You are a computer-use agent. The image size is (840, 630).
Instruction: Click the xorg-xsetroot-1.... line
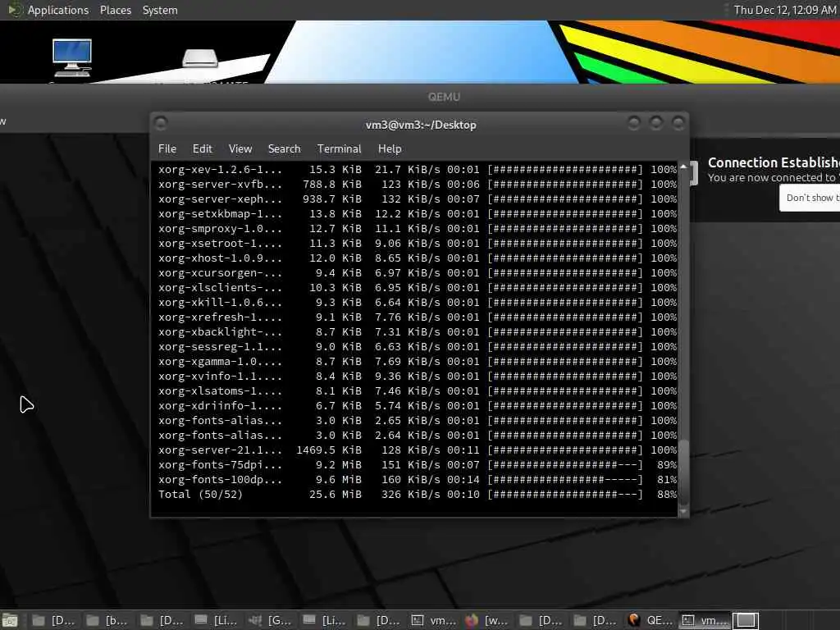(418, 243)
